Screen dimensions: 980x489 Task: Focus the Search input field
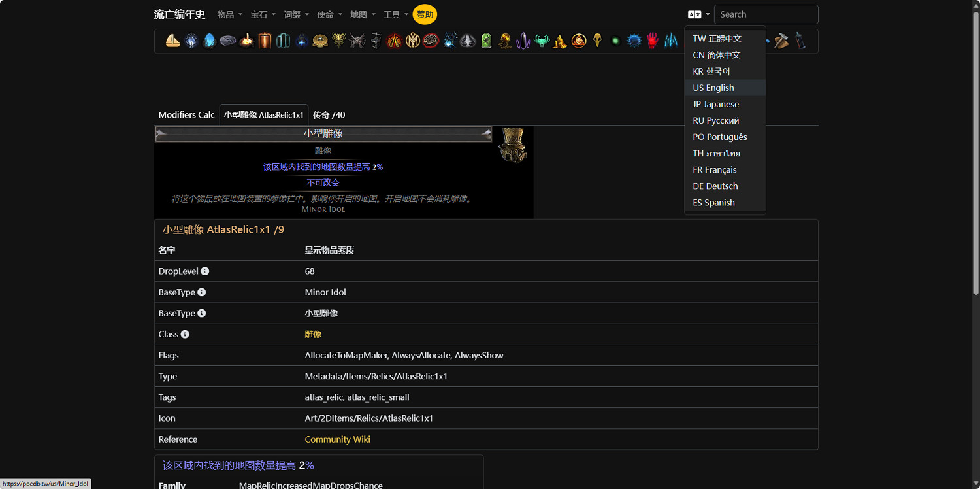point(766,14)
